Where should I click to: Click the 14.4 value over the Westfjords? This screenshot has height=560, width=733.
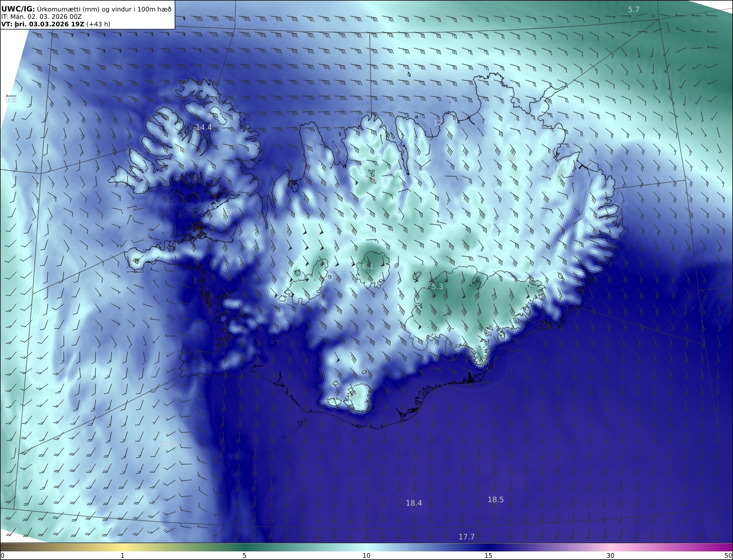tap(204, 127)
